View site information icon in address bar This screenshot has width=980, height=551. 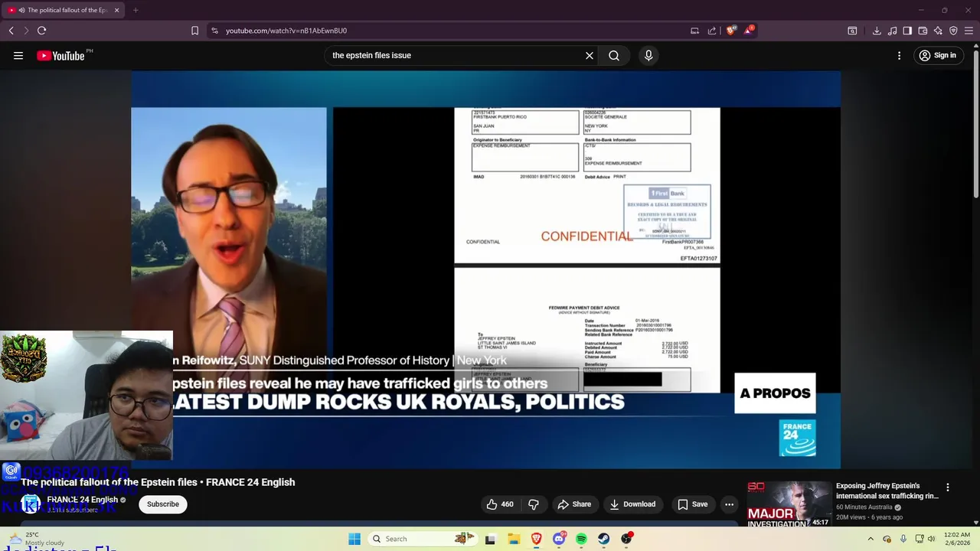[214, 31]
